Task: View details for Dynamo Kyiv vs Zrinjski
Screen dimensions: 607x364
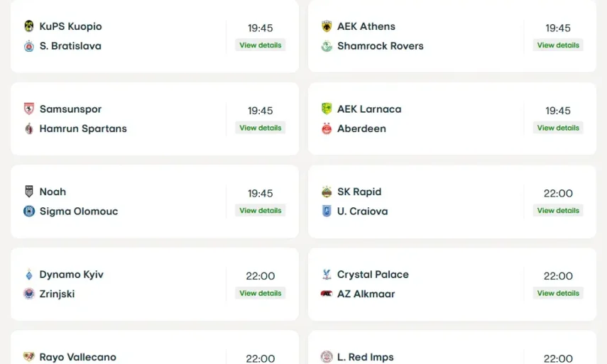Action: 261,294
